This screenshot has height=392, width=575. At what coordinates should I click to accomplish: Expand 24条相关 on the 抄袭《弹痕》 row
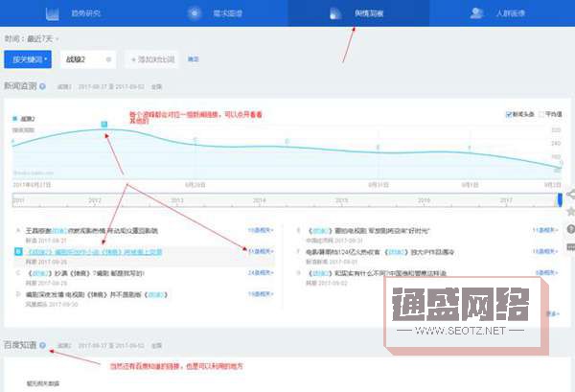tap(261, 272)
